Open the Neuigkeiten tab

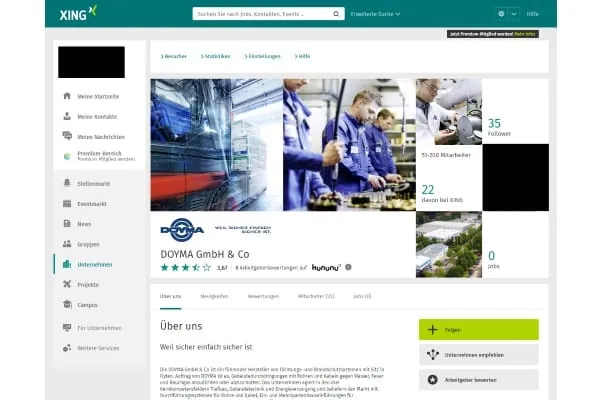point(214,296)
